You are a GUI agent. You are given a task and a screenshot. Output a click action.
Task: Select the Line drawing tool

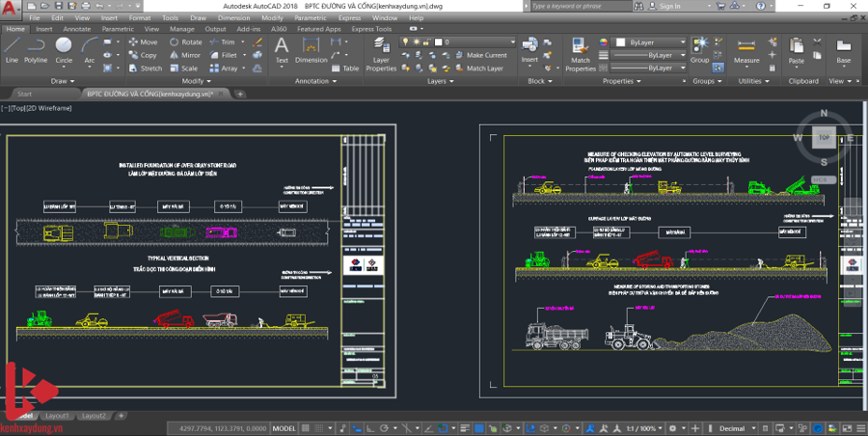(12, 50)
